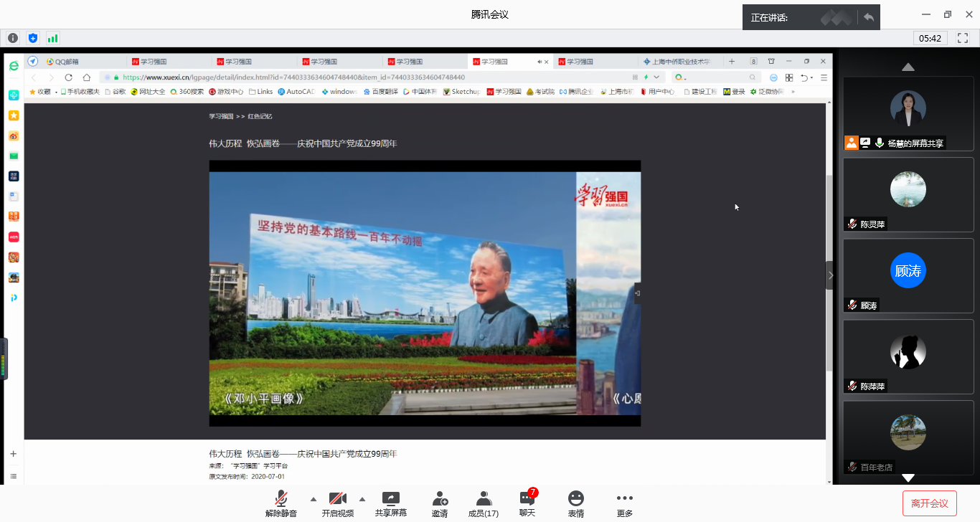Click the 05:42 meeting timer
The height and width of the screenshot is (522, 980).
(930, 38)
